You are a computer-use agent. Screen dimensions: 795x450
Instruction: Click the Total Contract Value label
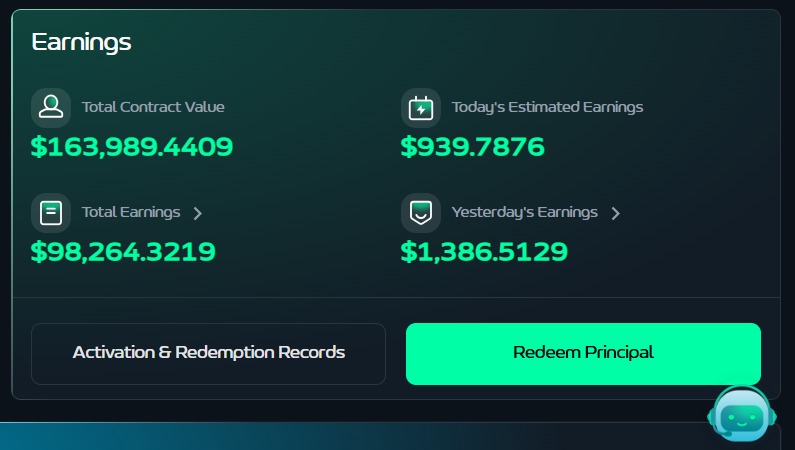point(153,107)
